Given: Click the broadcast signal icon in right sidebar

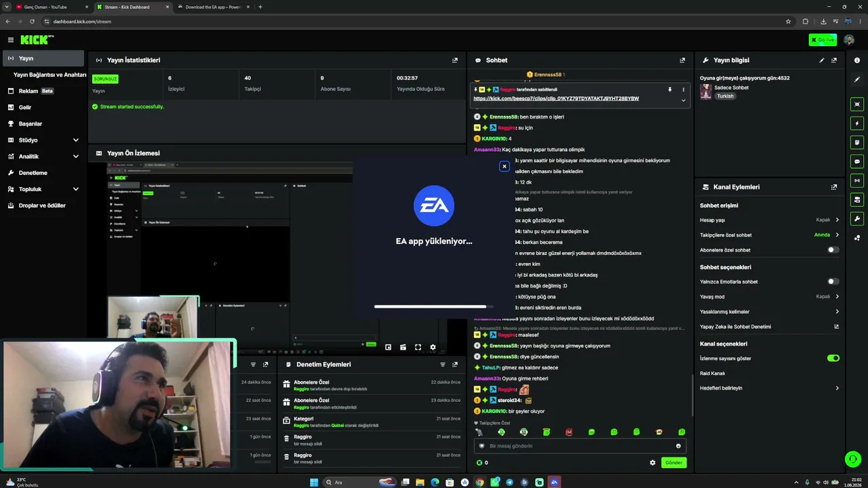Looking at the screenshot, I should pos(857,180).
